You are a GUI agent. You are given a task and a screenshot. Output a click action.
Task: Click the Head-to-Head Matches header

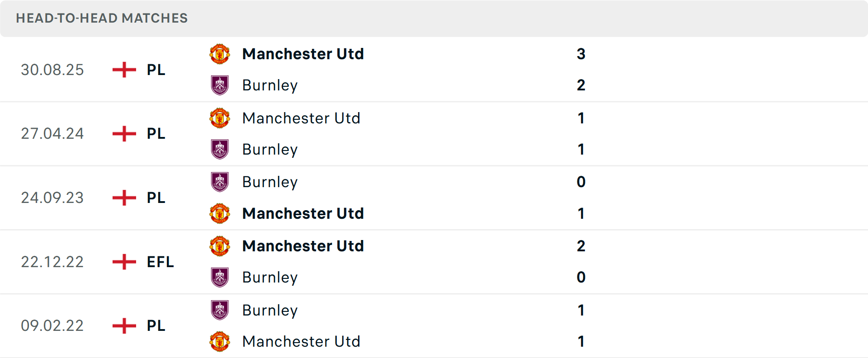(102, 18)
